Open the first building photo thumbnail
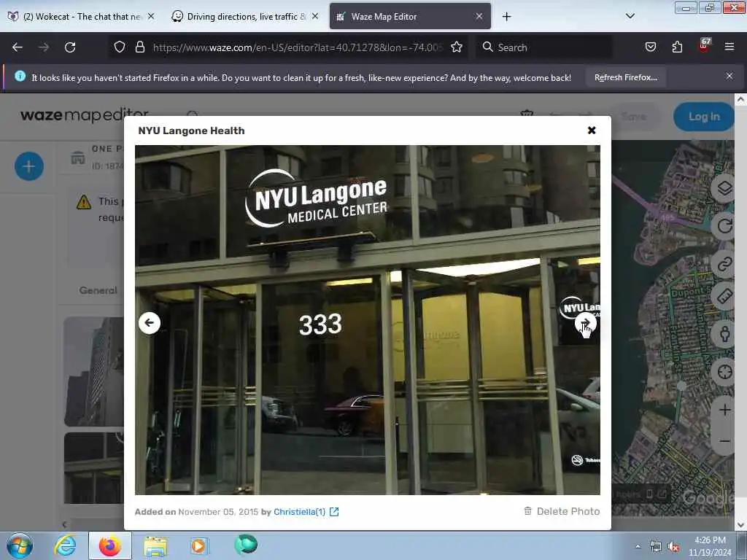The height and width of the screenshot is (560, 747). click(x=94, y=371)
